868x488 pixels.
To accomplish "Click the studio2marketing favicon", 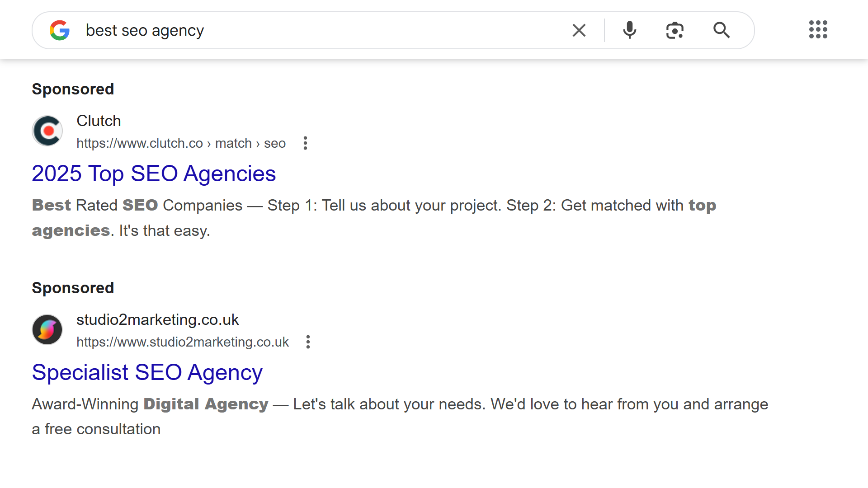I will pyautogui.click(x=47, y=329).
